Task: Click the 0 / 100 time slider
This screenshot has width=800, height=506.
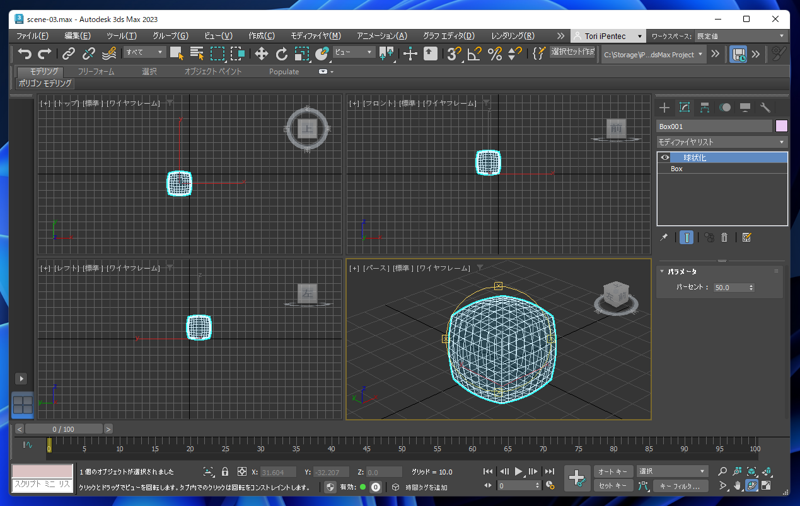Action: (x=64, y=429)
